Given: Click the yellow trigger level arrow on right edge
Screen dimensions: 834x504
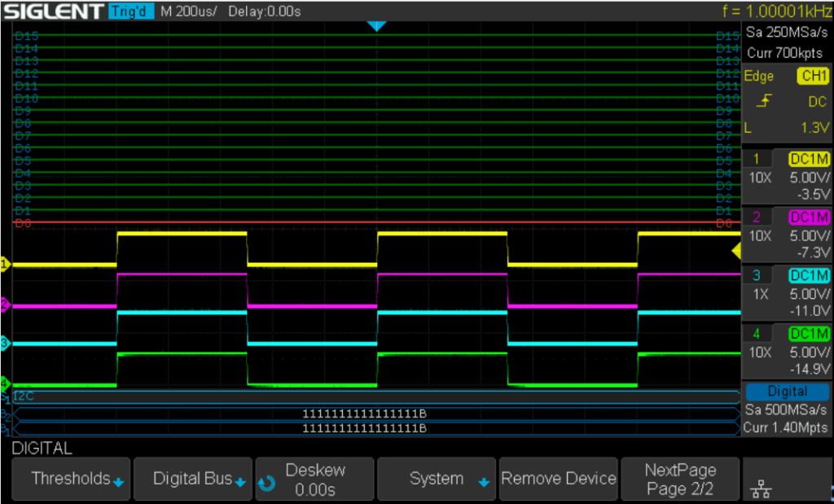Looking at the screenshot, I should [x=735, y=251].
